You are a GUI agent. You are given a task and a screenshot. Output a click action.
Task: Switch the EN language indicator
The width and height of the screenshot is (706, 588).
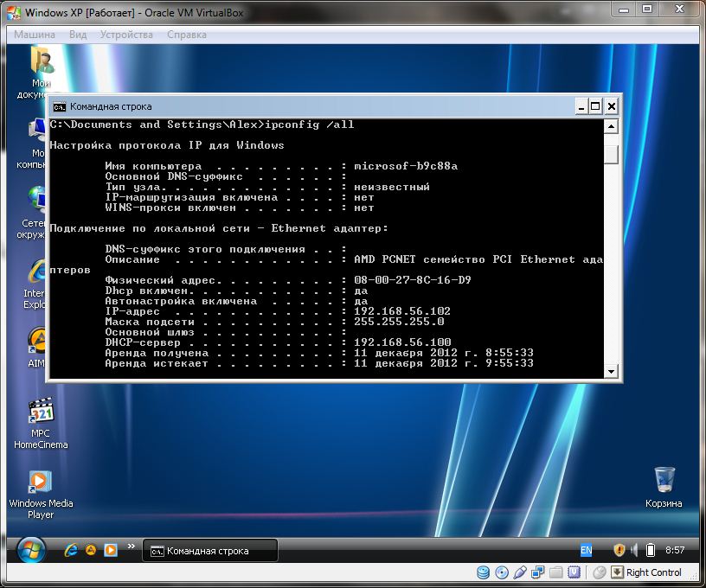point(587,550)
